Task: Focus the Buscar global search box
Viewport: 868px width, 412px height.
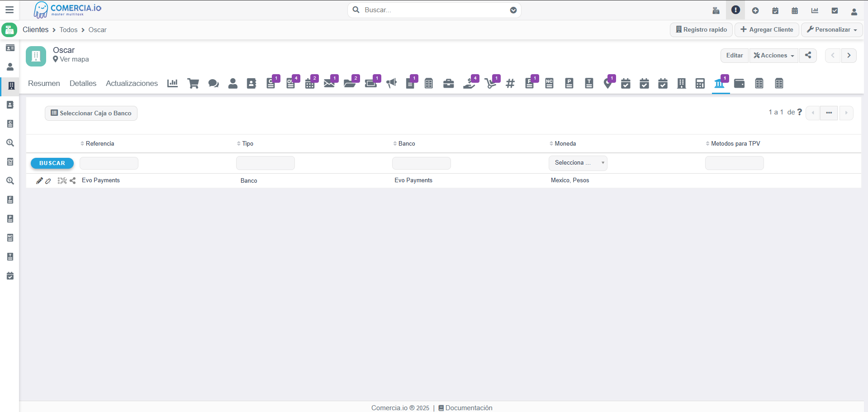Action: coord(434,10)
